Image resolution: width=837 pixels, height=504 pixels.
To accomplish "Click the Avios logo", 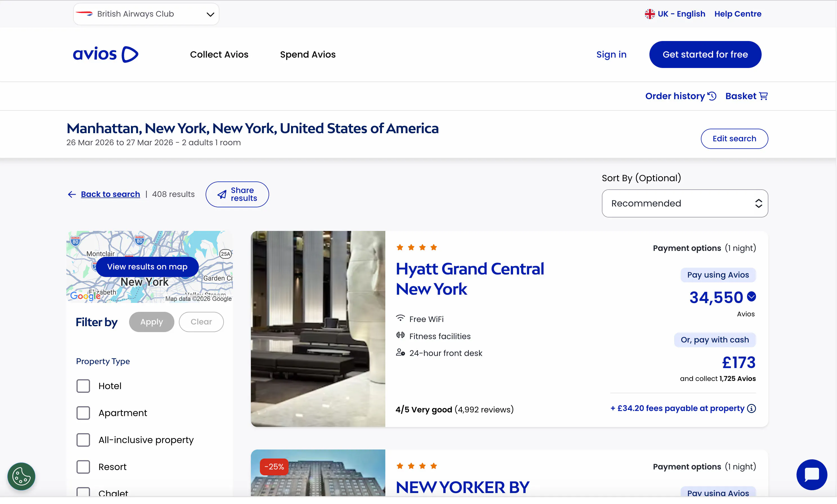I will [x=105, y=54].
